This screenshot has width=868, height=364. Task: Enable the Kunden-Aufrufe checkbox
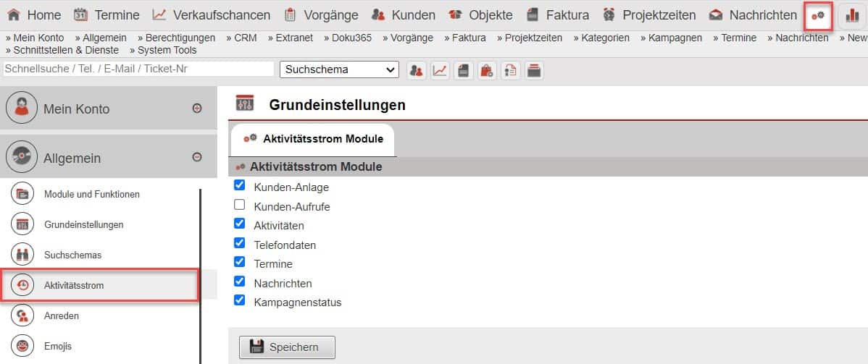[x=240, y=206]
